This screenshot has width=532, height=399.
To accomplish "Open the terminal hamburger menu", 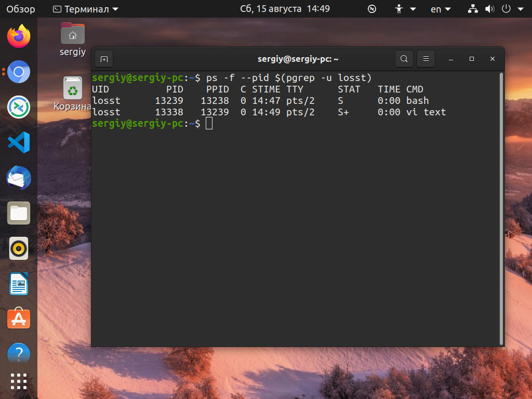I will click(x=426, y=59).
